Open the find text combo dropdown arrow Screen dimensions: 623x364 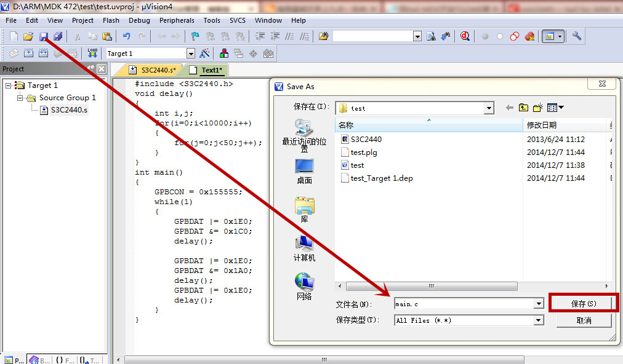(417, 36)
